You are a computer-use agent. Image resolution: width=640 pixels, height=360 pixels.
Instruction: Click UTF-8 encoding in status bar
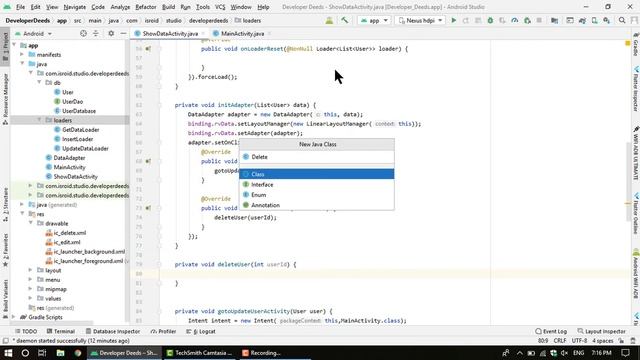click(x=579, y=341)
